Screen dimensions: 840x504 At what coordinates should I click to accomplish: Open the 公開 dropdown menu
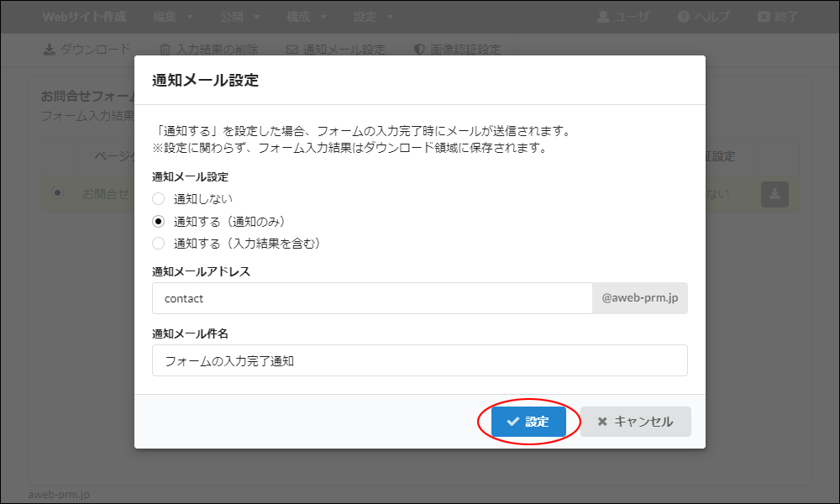(x=239, y=17)
